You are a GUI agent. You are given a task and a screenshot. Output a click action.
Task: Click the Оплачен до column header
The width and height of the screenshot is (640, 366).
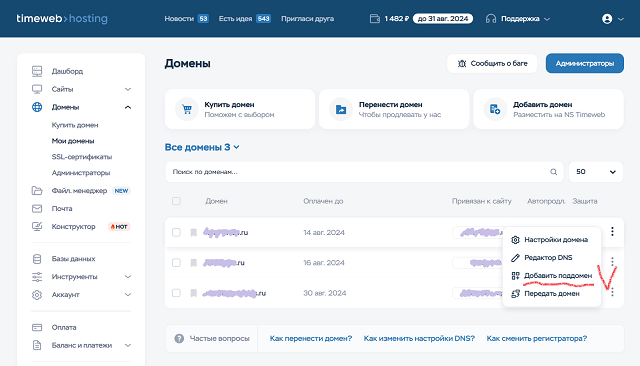coord(323,201)
